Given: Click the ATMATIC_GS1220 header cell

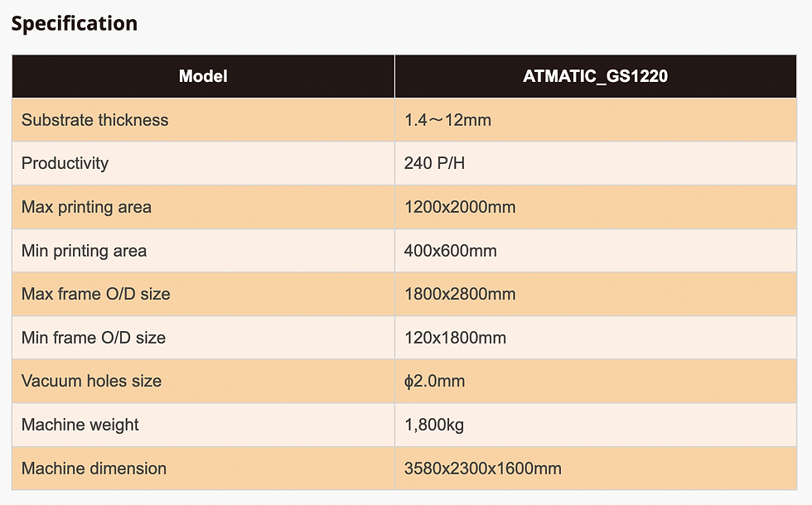Looking at the screenshot, I should (596, 77).
